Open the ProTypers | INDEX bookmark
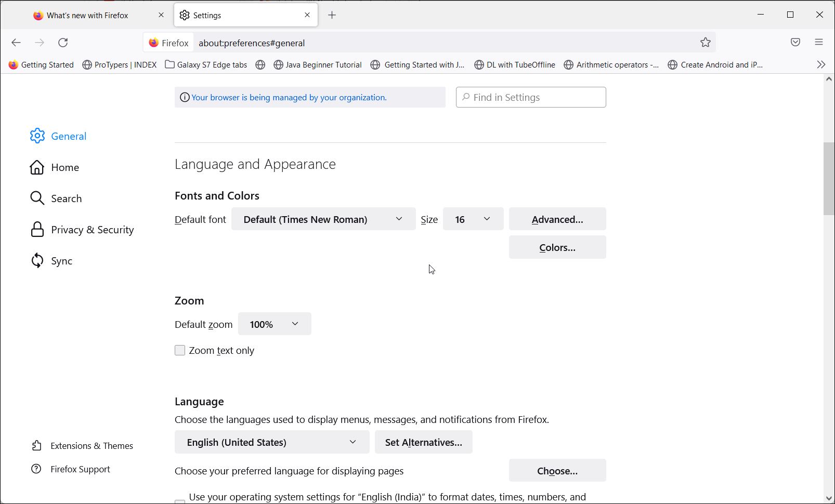 (x=120, y=64)
